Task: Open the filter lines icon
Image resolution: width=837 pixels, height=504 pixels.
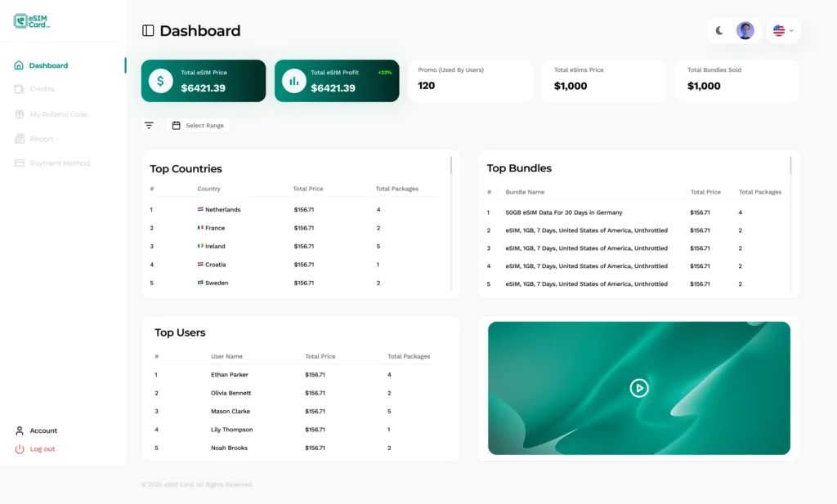Action: click(149, 126)
